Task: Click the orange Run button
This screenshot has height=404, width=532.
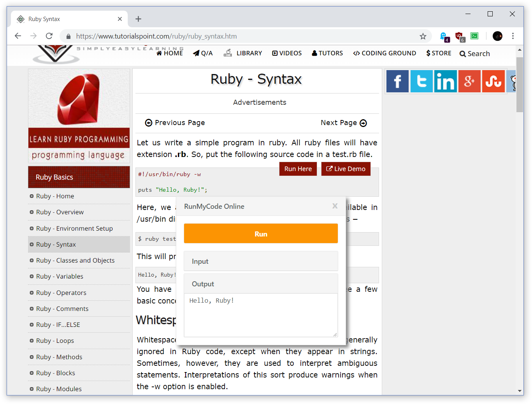Action: pos(261,233)
